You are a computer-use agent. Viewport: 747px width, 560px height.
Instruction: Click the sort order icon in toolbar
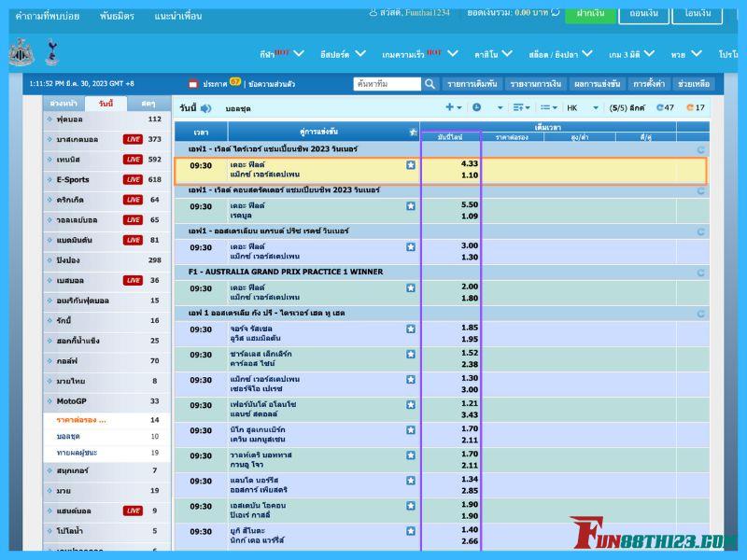pos(518,107)
